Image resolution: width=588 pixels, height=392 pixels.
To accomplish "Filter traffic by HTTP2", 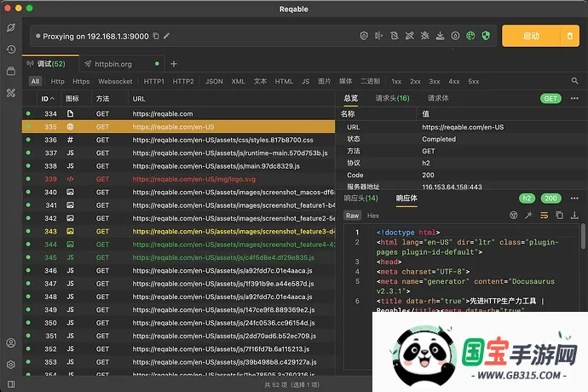I will (183, 82).
